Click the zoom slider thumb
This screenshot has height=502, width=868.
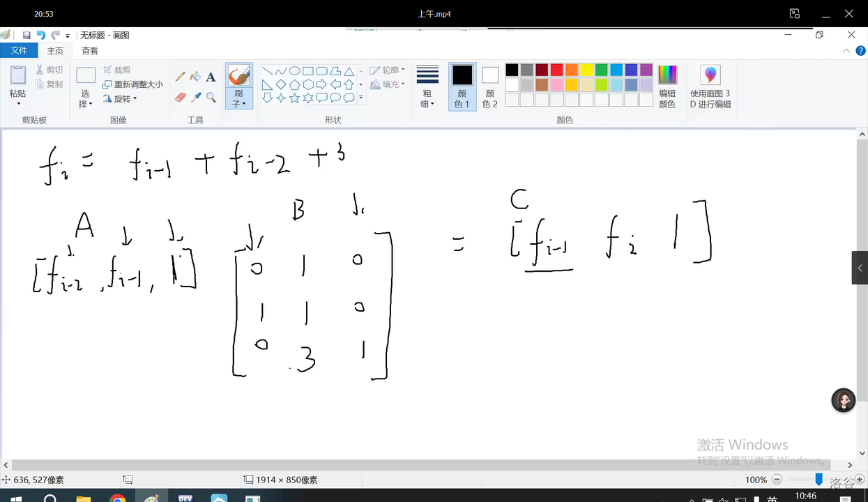(x=819, y=480)
